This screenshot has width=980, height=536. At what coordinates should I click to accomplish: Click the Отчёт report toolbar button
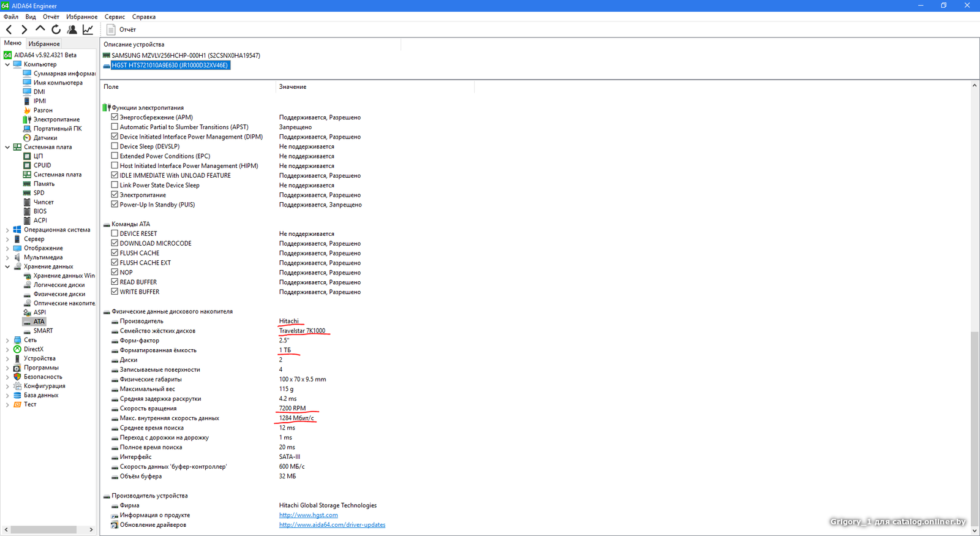coord(121,29)
